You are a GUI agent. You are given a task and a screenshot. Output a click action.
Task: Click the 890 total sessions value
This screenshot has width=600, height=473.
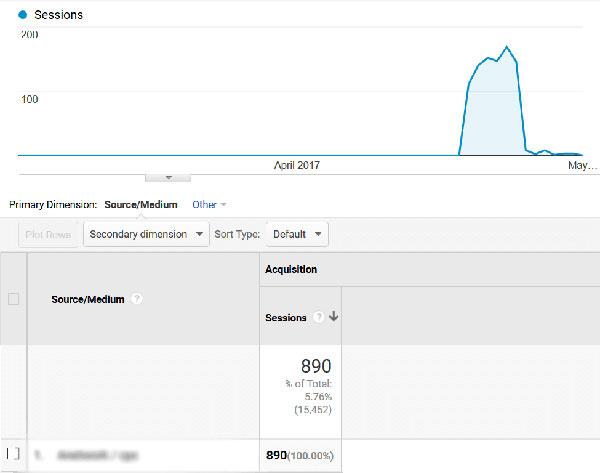click(x=316, y=366)
